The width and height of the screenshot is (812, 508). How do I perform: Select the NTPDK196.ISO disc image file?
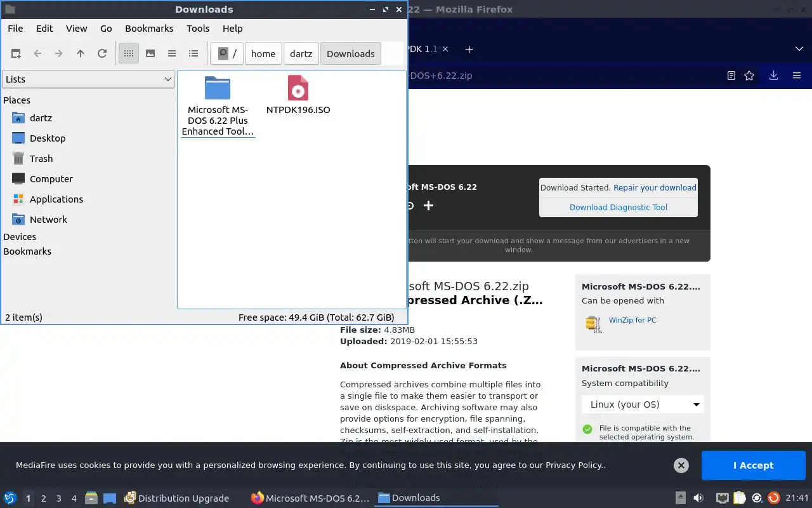298,95
